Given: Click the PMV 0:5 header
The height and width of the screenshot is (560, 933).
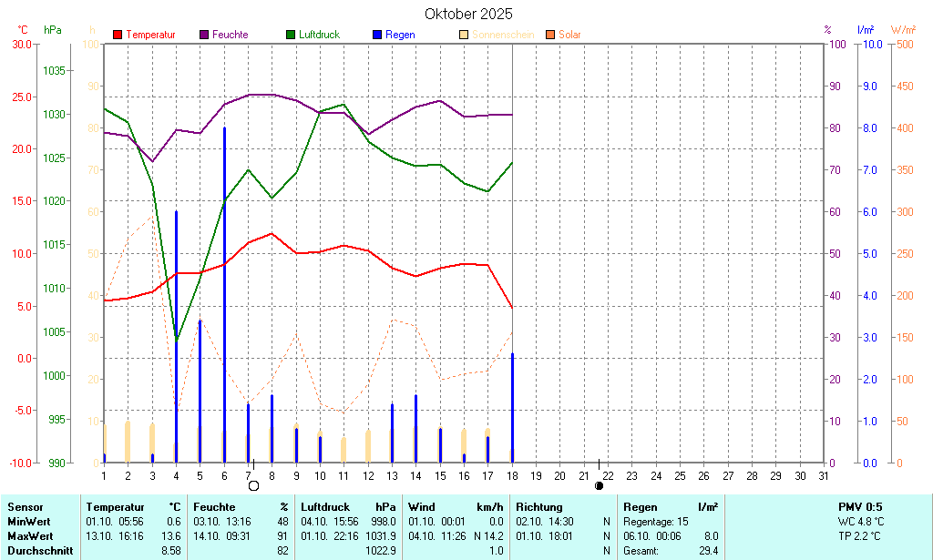Looking at the screenshot, I should 860,506.
